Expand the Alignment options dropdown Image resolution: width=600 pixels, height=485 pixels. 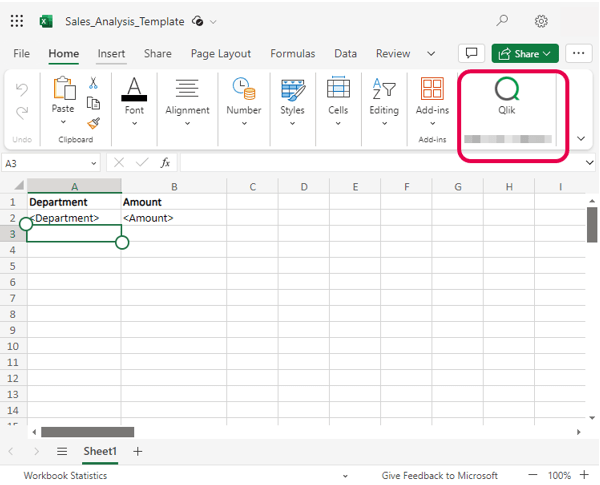[187, 102]
